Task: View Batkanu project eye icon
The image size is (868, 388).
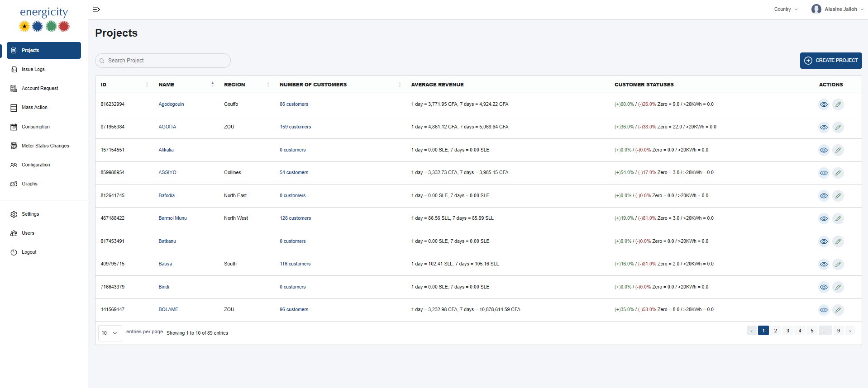Action: (x=824, y=241)
